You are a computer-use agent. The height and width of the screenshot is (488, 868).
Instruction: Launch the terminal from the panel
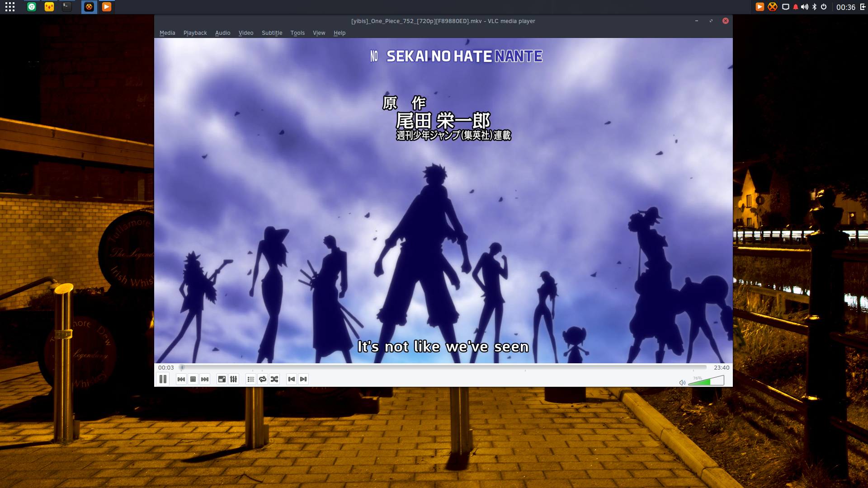click(x=67, y=7)
